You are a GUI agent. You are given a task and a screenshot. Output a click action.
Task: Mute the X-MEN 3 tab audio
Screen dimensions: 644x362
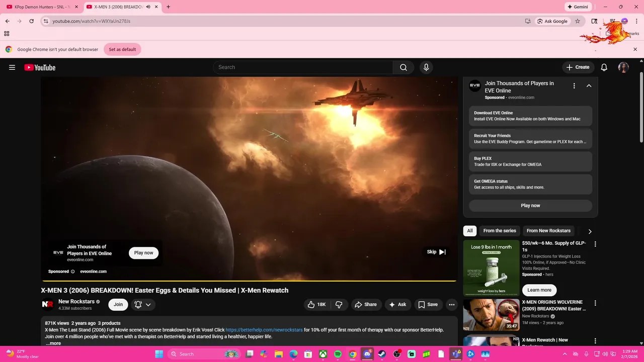click(x=148, y=7)
